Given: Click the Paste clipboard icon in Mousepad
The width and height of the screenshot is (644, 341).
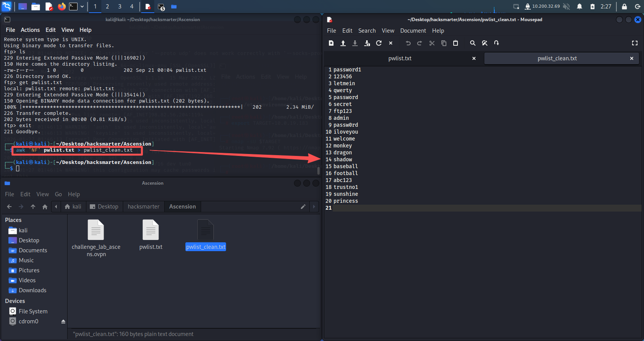Looking at the screenshot, I should (456, 43).
